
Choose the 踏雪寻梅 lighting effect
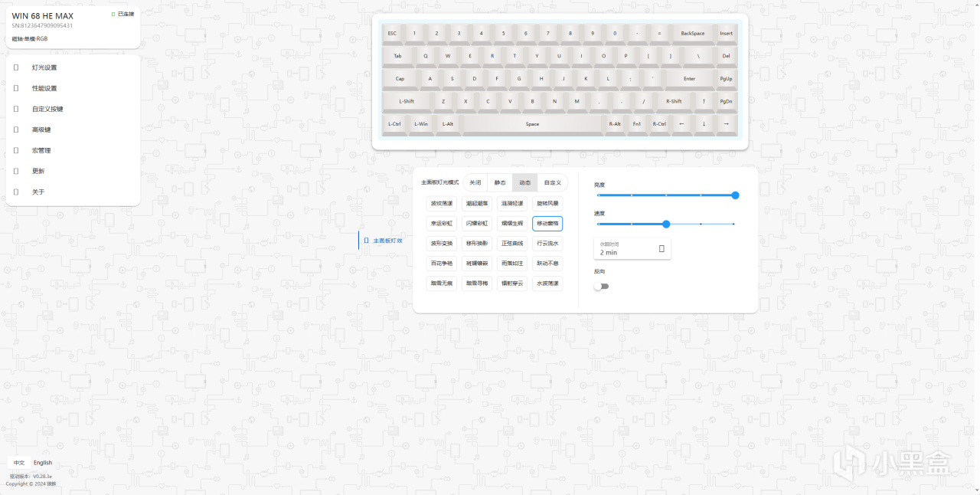(x=477, y=284)
